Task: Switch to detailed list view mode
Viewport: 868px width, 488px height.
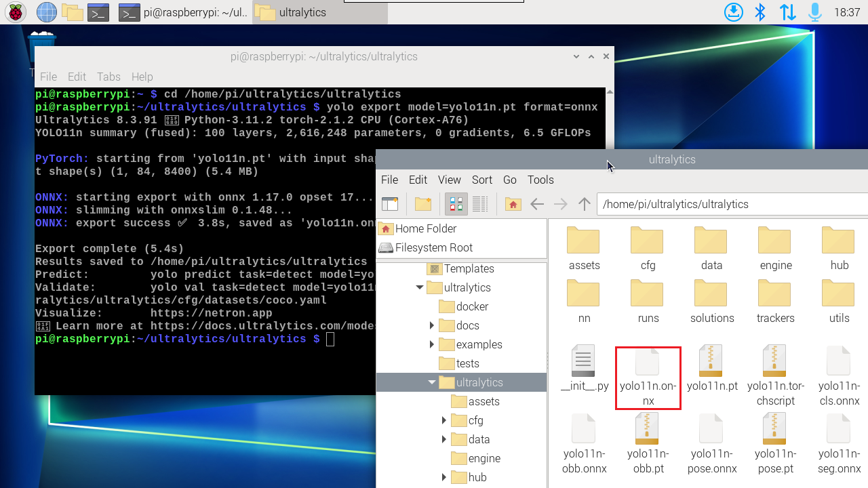Action: pos(480,204)
